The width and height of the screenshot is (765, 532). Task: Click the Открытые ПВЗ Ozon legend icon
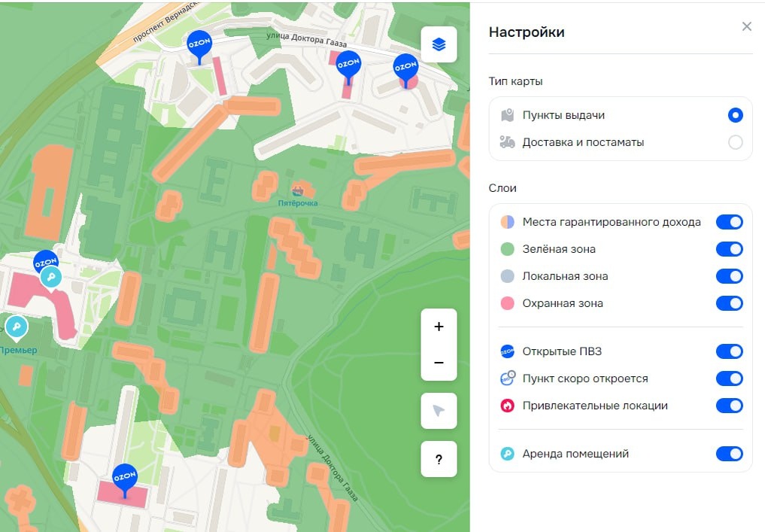[x=508, y=351]
